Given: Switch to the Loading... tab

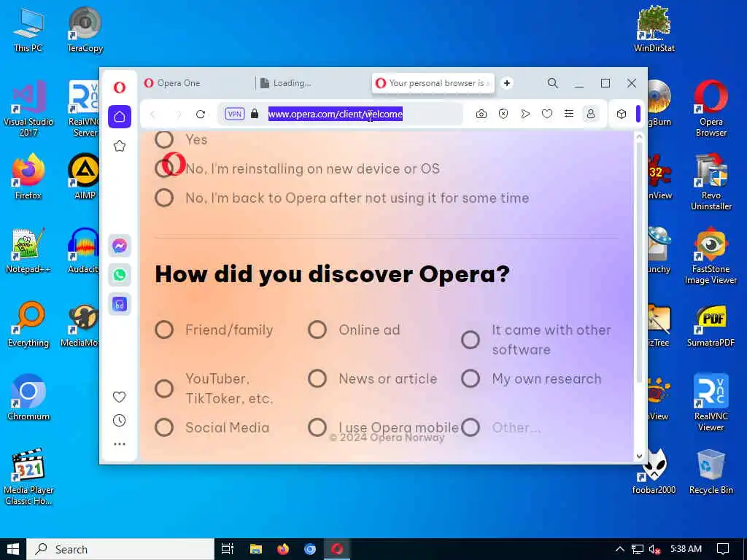Looking at the screenshot, I should point(312,83).
